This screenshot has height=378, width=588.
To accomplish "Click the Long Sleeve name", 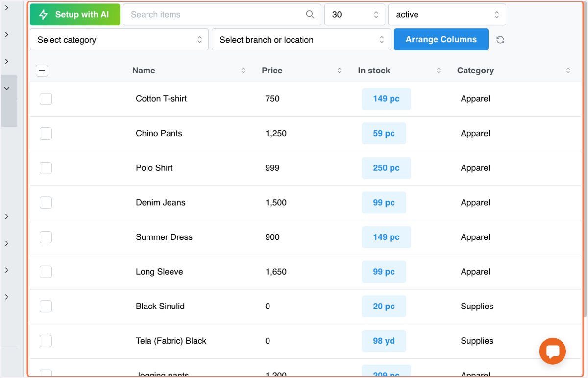I will coord(159,272).
